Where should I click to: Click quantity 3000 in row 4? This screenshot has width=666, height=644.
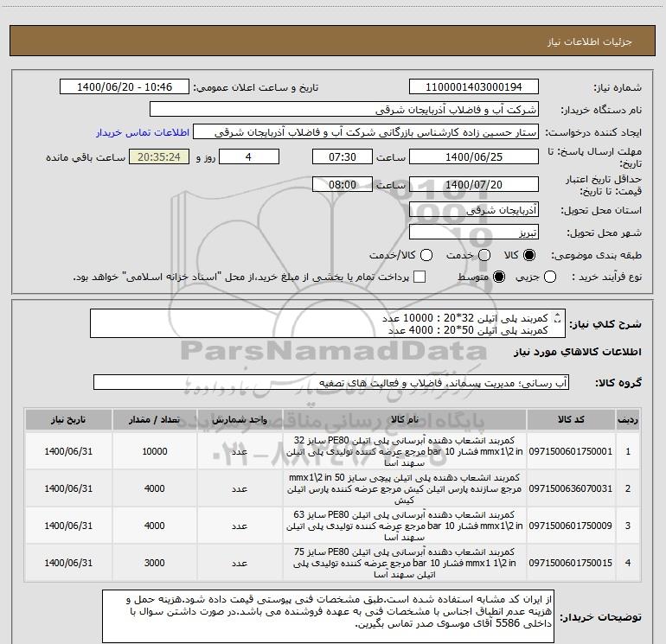tap(154, 563)
